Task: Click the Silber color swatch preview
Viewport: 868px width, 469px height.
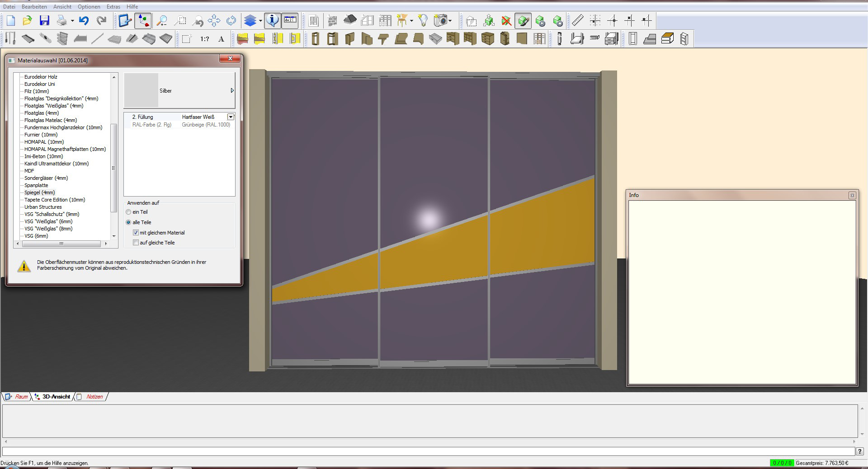Action: click(x=141, y=90)
